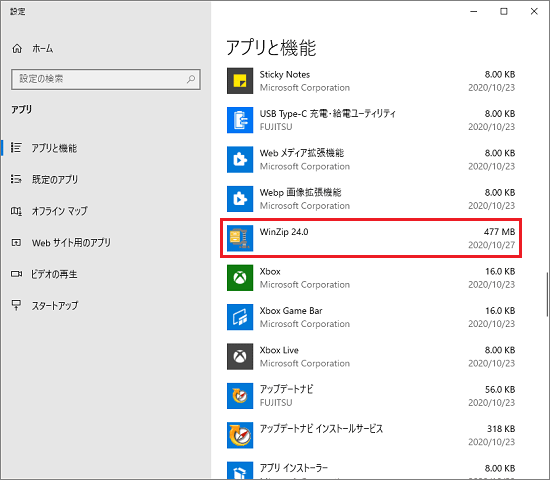The width and height of the screenshot is (550, 480).
Task: Click the アプリと機能 list icon
Action: point(16,147)
